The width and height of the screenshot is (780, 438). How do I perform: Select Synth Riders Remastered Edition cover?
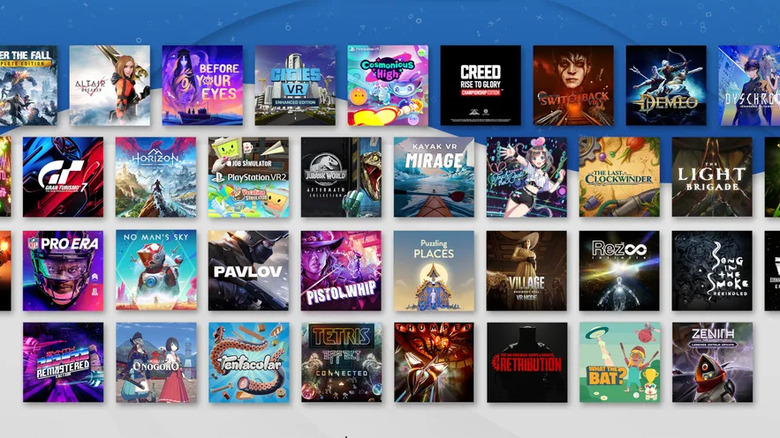tap(63, 362)
